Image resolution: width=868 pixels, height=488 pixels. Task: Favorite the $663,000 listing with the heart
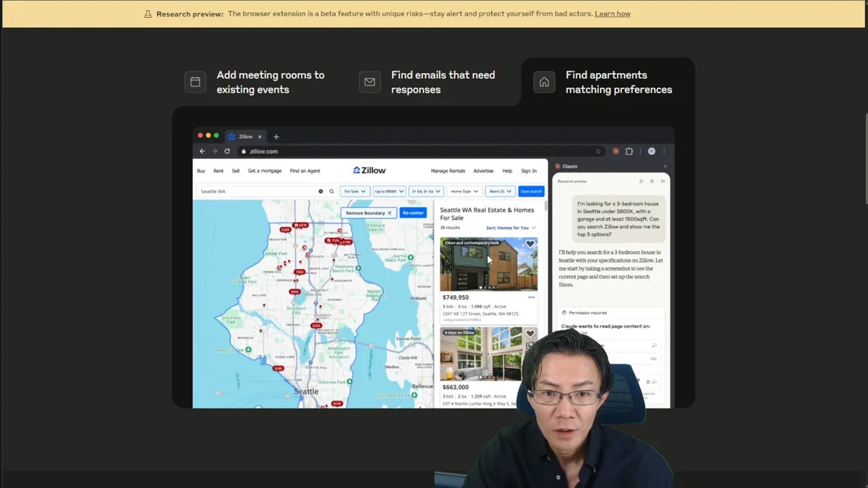[x=530, y=334]
